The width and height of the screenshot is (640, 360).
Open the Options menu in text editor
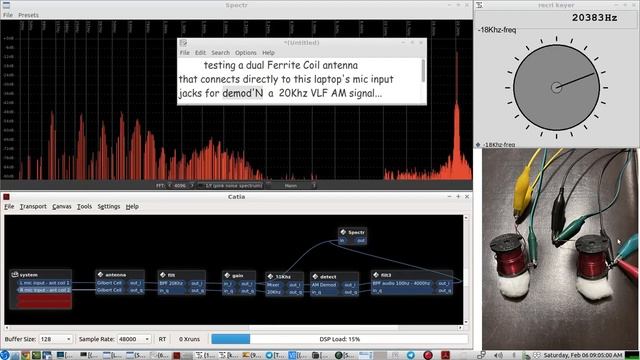click(246, 53)
